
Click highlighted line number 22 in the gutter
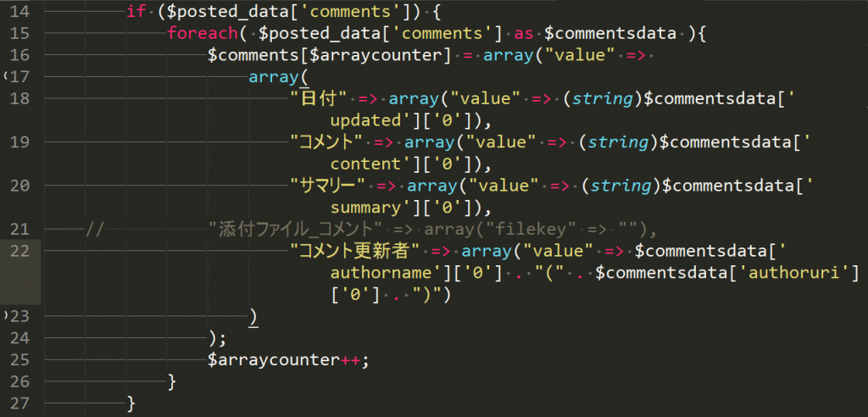coord(20,250)
